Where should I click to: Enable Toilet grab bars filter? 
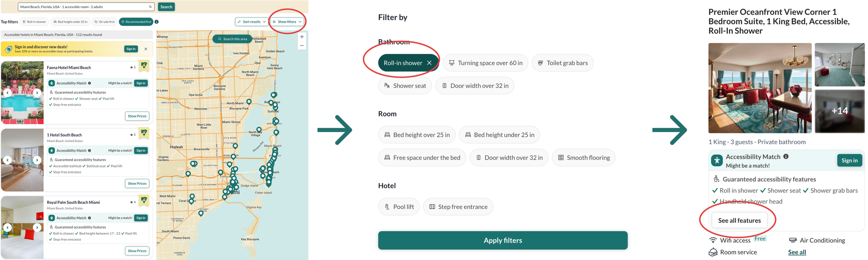[562, 63]
